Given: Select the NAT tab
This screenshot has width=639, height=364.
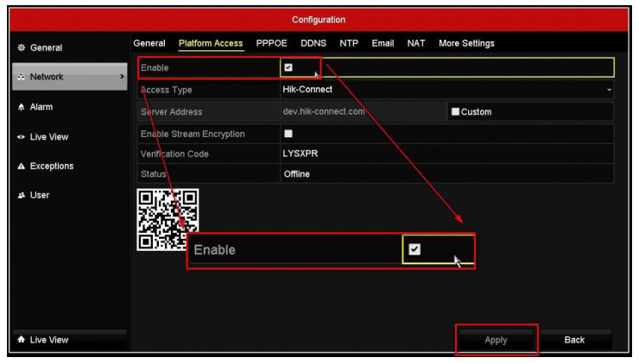Looking at the screenshot, I should click(416, 43).
